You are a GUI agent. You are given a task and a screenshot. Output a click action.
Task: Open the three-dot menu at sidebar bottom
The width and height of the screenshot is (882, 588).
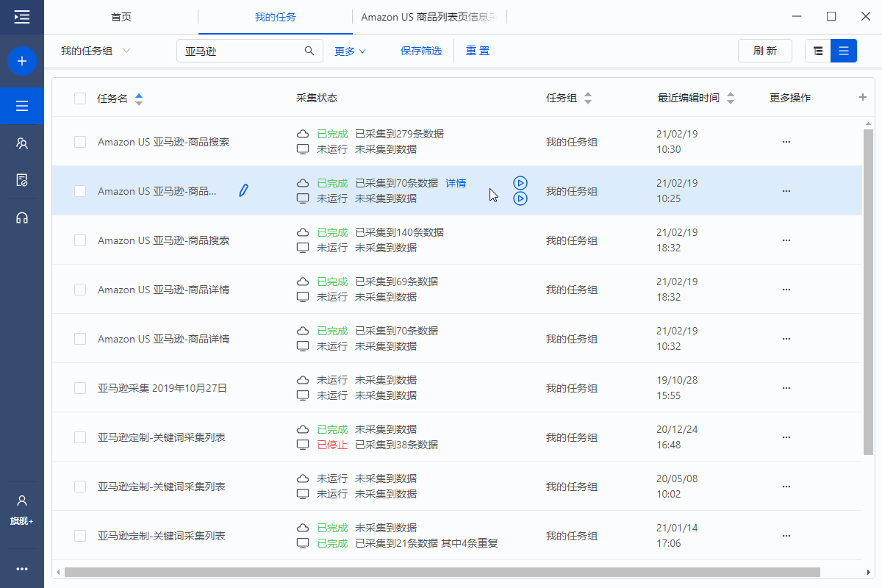click(22, 568)
